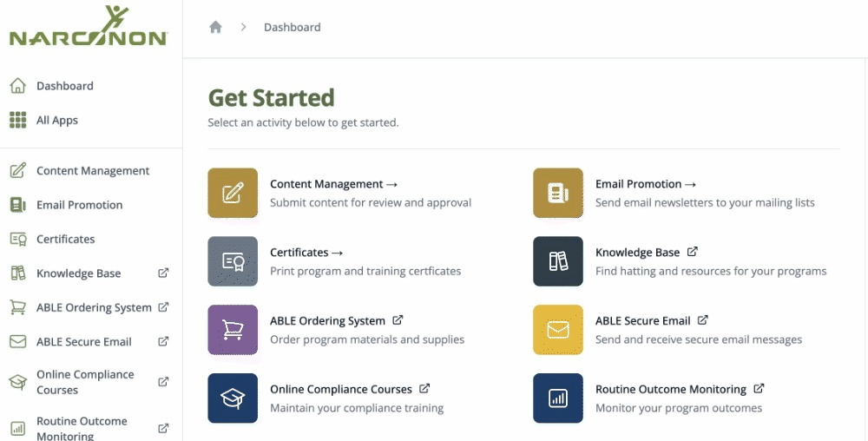Click the home icon in breadcrumb

[215, 27]
